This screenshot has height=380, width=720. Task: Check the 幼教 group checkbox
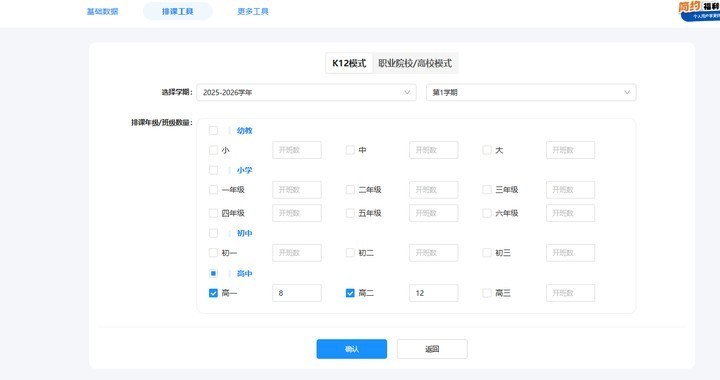(x=213, y=130)
